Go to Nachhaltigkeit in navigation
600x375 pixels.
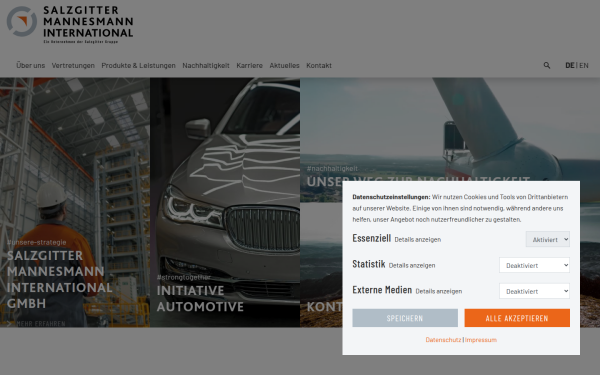point(206,65)
